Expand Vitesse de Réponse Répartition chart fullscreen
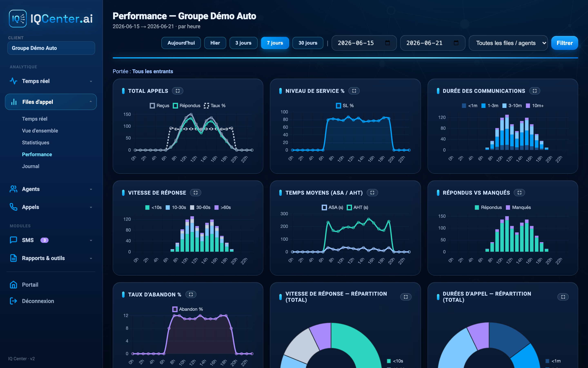588x368 pixels. coord(406,297)
